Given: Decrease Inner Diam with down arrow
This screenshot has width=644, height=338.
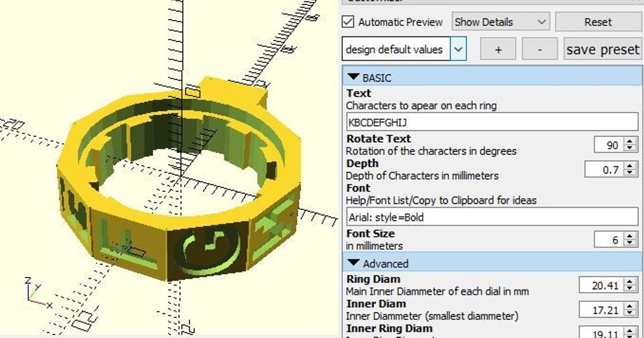Looking at the screenshot, I should pos(630,313).
